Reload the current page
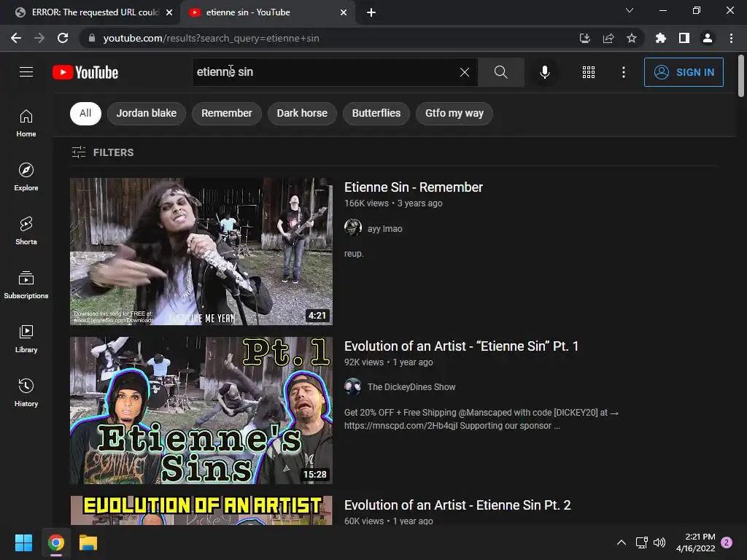747x560 pixels. pos(63,38)
